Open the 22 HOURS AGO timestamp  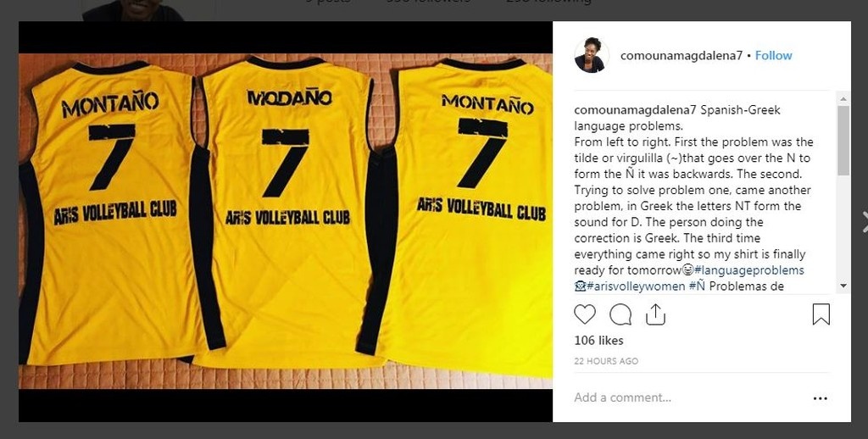click(606, 361)
